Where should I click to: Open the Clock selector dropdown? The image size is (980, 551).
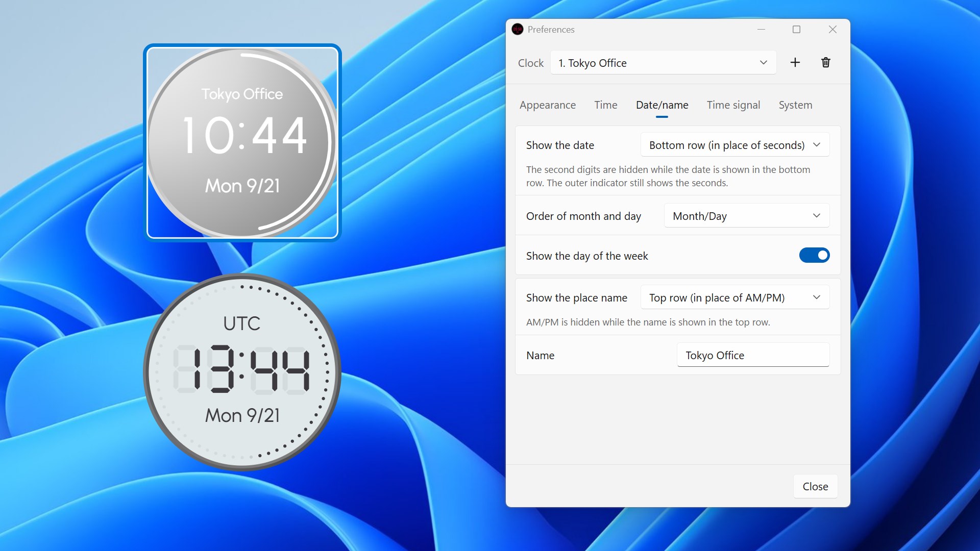pos(663,63)
